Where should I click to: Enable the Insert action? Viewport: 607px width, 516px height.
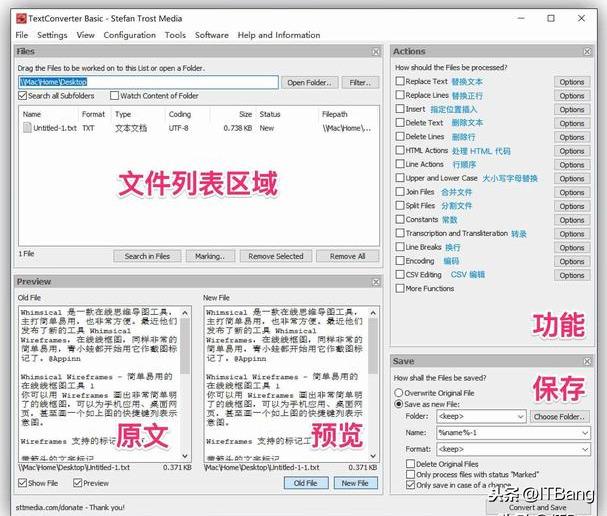point(400,109)
